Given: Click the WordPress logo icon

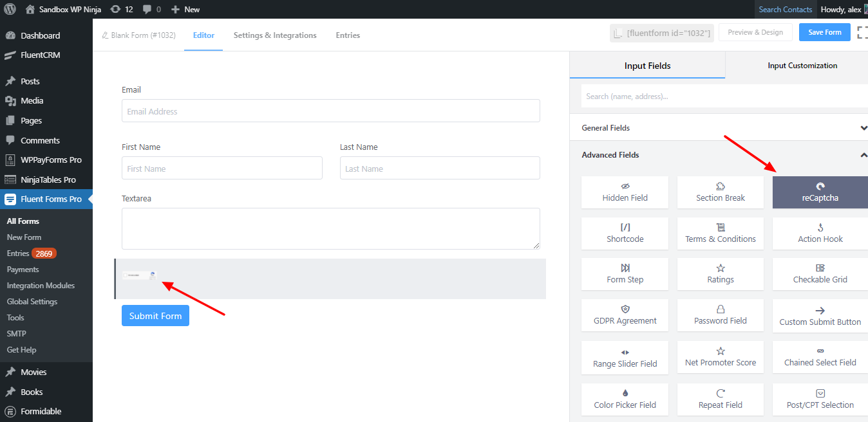Looking at the screenshot, I should [x=10, y=9].
